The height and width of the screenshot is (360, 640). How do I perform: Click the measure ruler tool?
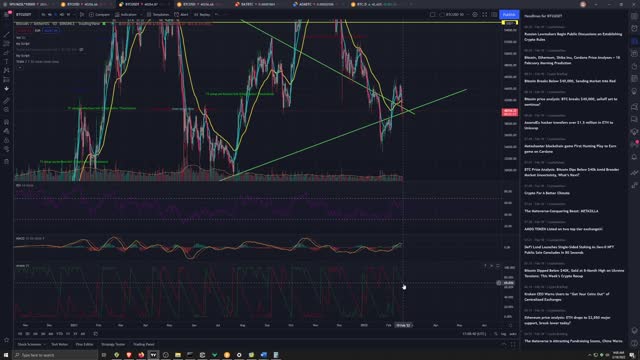[6, 100]
